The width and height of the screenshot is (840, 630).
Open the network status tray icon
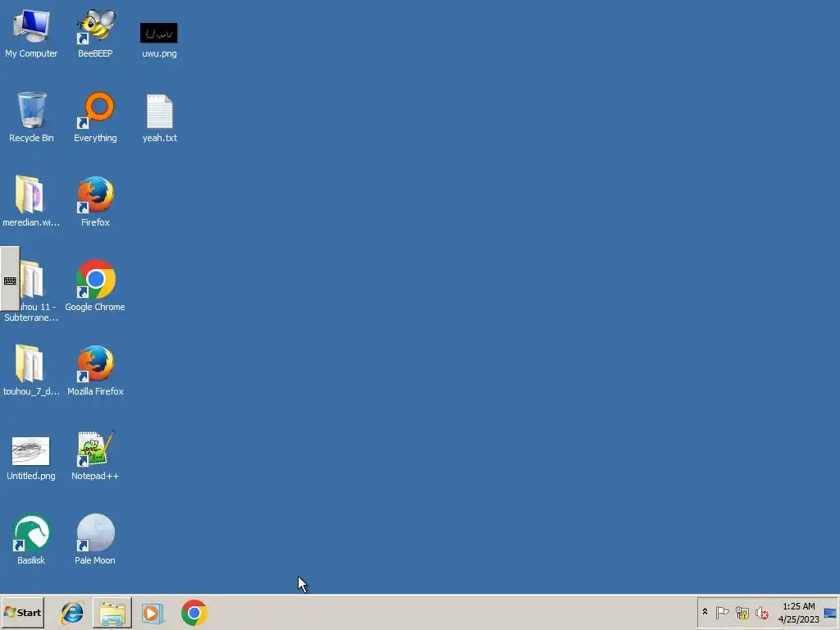[x=742, y=612]
